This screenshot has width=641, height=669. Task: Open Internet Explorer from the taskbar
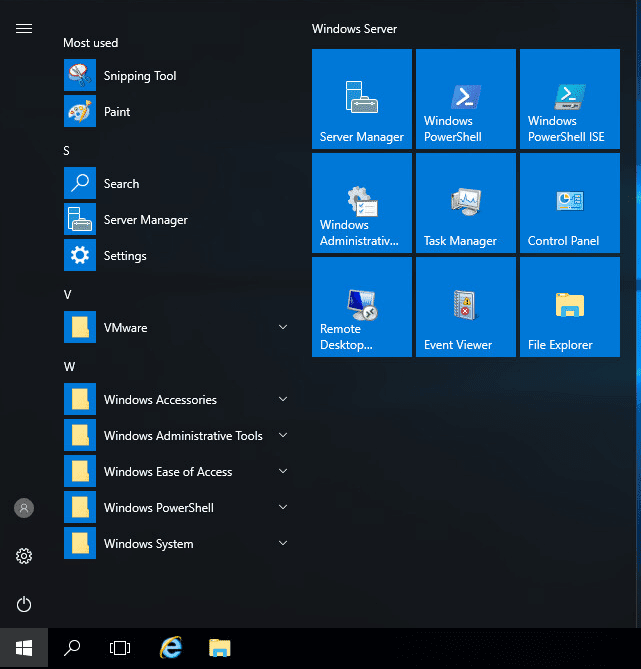tap(171, 648)
